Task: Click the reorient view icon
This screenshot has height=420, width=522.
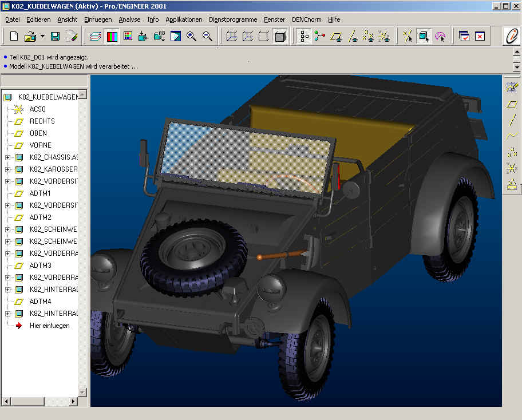Action: point(143,36)
